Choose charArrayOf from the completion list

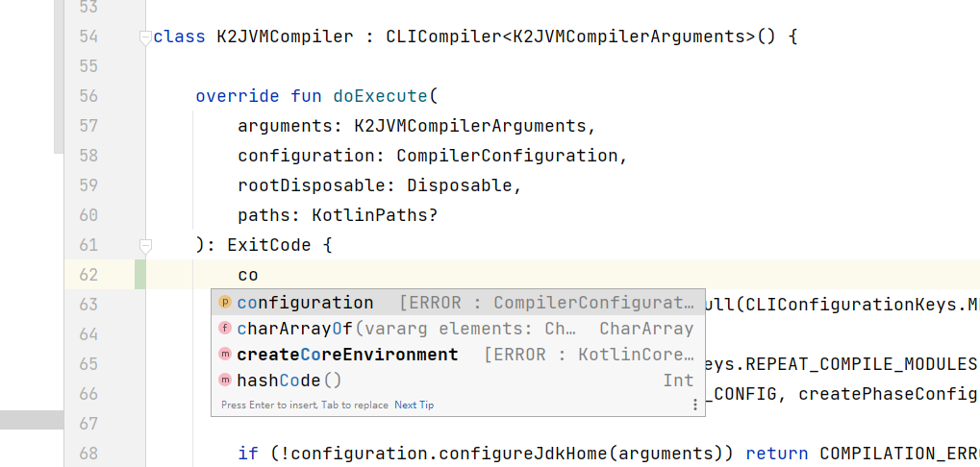point(458,329)
